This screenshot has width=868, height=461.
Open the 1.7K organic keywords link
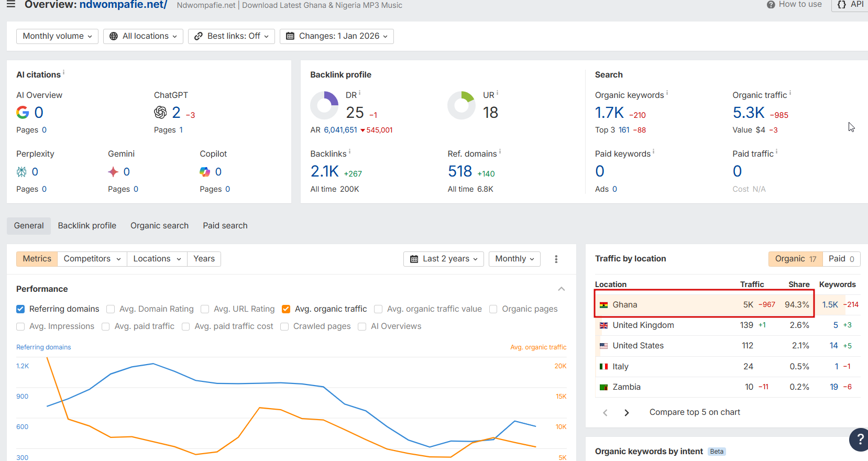tap(609, 113)
